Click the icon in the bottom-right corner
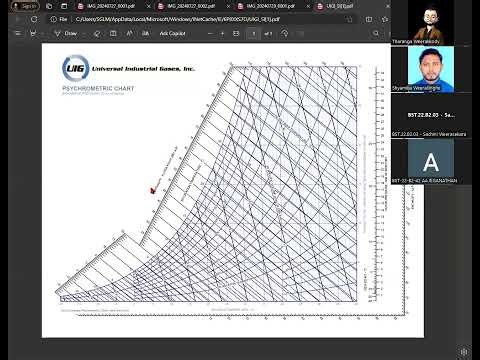 [x=464, y=352]
